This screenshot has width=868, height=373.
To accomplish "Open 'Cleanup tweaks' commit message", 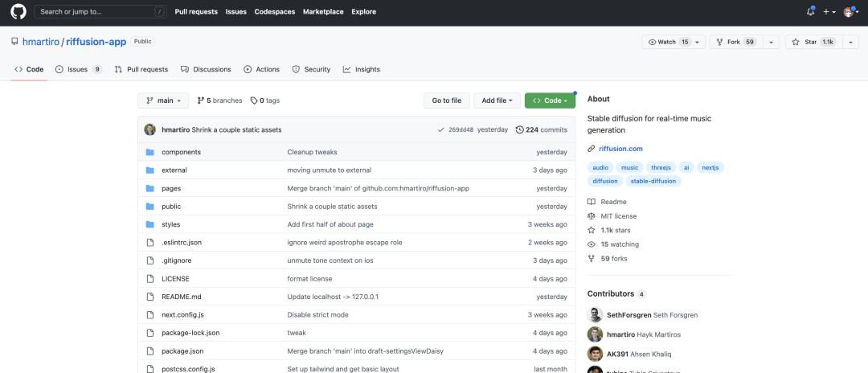I will [x=312, y=152].
